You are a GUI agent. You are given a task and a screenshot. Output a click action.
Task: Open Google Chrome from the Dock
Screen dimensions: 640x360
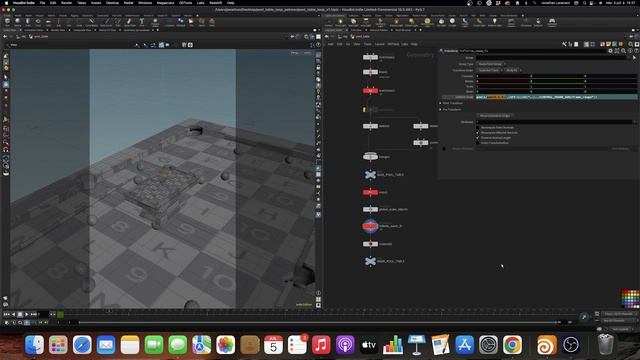(512, 345)
